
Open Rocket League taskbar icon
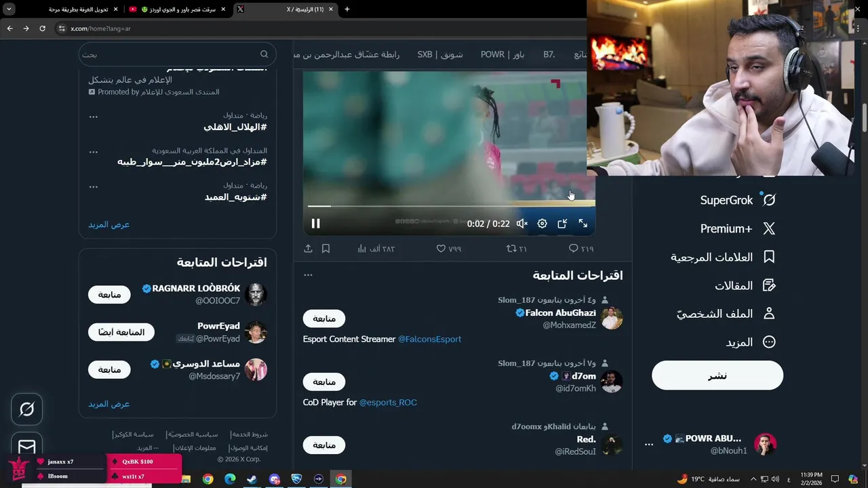pos(296,479)
